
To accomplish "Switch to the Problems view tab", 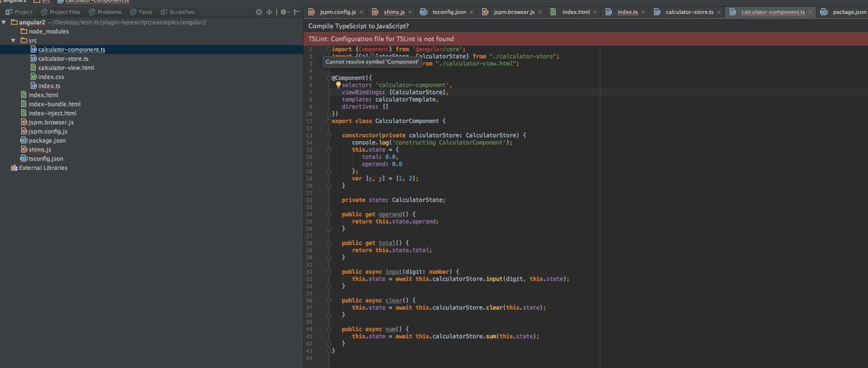I will [x=105, y=12].
